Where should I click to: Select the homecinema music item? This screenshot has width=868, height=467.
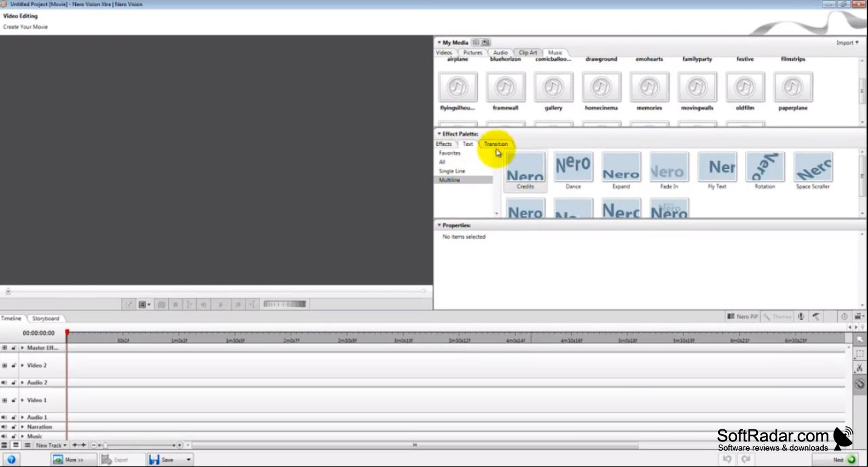601,91
